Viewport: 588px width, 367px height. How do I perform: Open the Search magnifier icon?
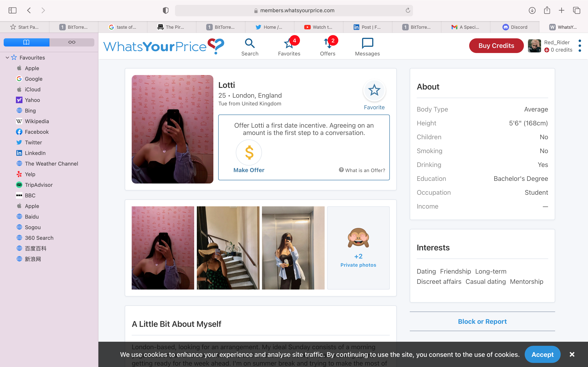249,44
